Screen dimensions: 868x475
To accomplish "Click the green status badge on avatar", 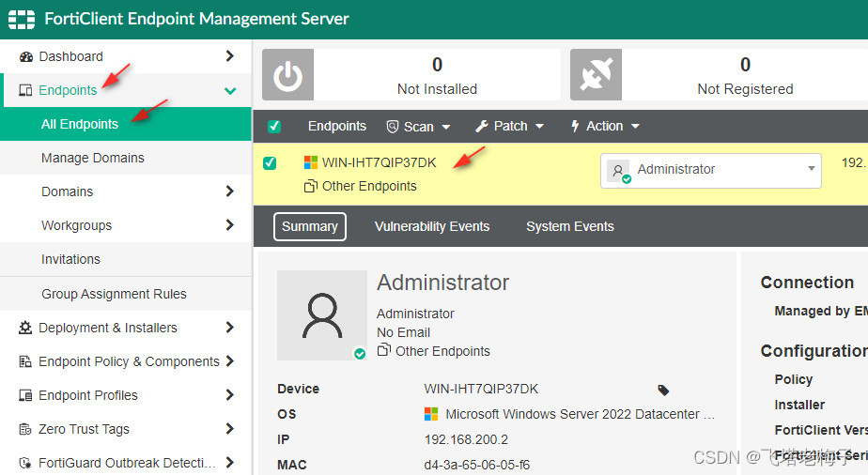I will tap(360, 354).
